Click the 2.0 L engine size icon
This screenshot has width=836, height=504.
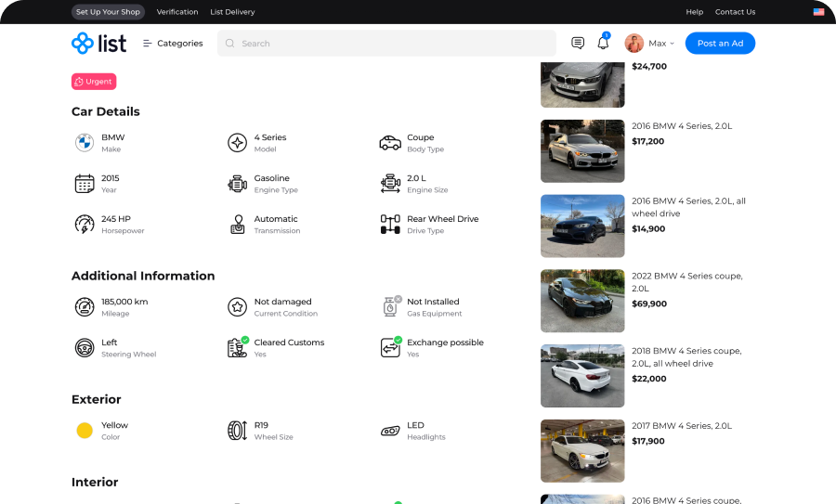tap(390, 184)
